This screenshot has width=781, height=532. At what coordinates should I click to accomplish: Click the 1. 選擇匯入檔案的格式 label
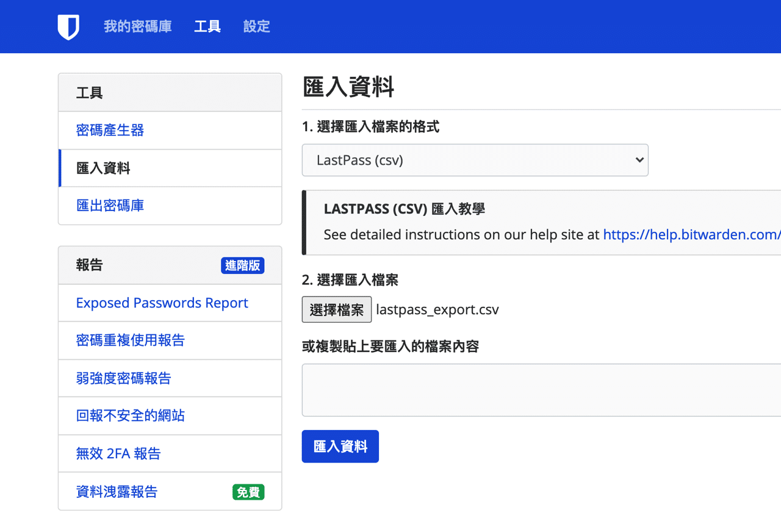tap(370, 127)
